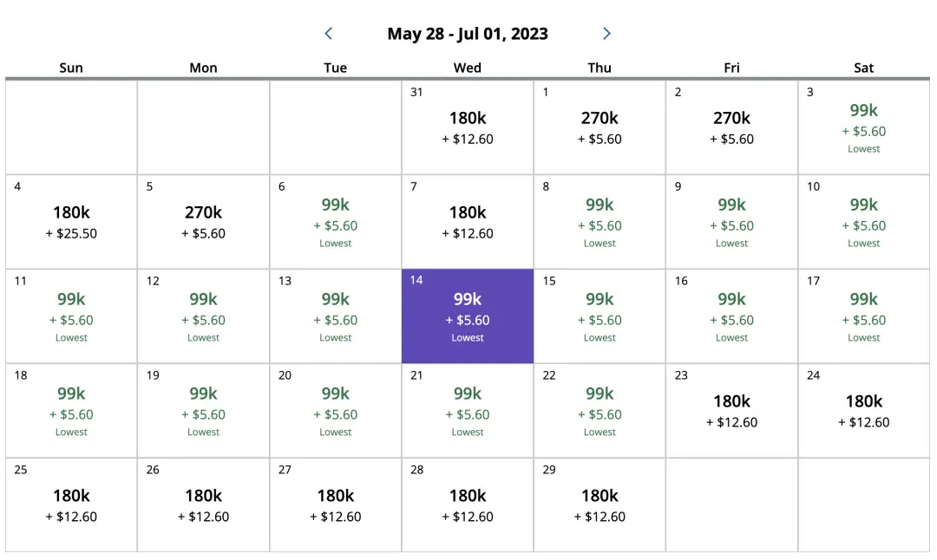Viewport: 937px width, 560px height.
Task: Select Monday June 19 at 99k
Action: 203,411
